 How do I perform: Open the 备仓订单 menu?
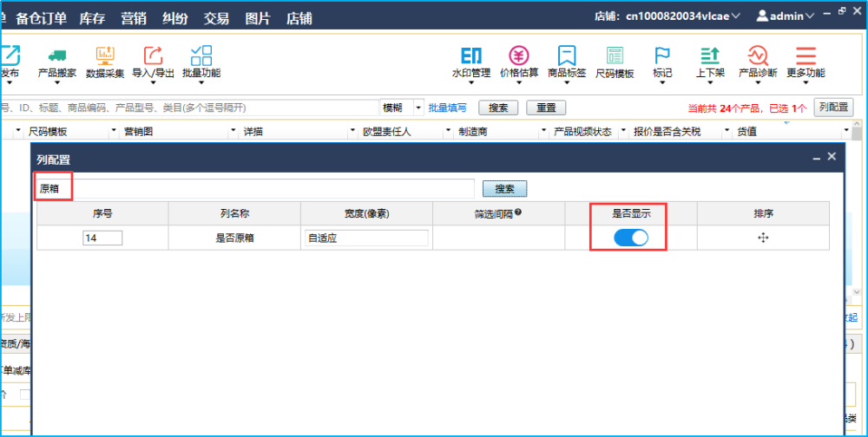pyautogui.click(x=41, y=18)
